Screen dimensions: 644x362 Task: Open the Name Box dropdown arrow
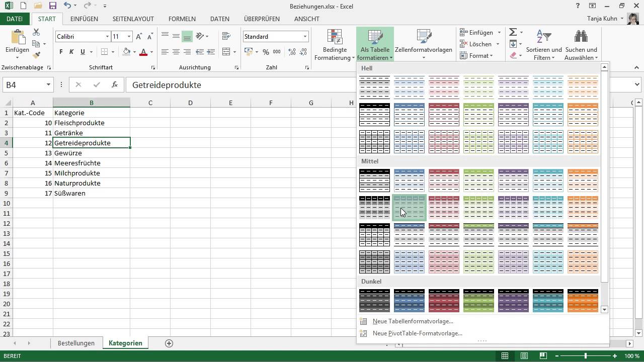[48, 85]
